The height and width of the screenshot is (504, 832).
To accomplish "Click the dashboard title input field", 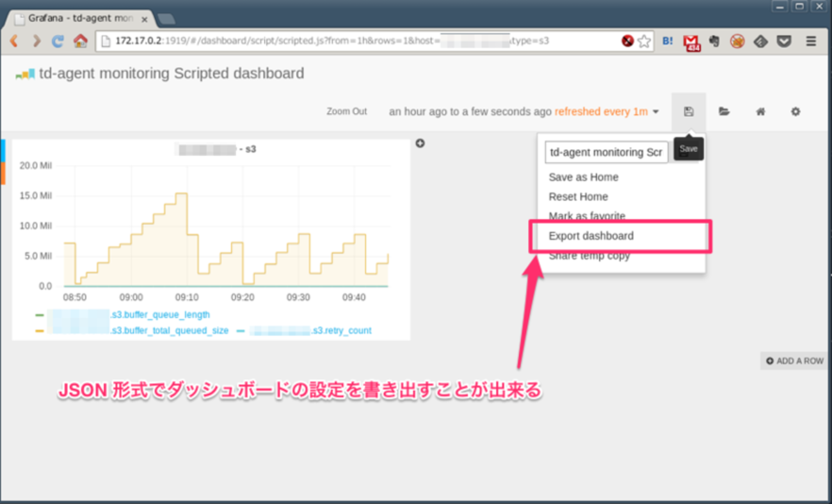I will coord(607,153).
